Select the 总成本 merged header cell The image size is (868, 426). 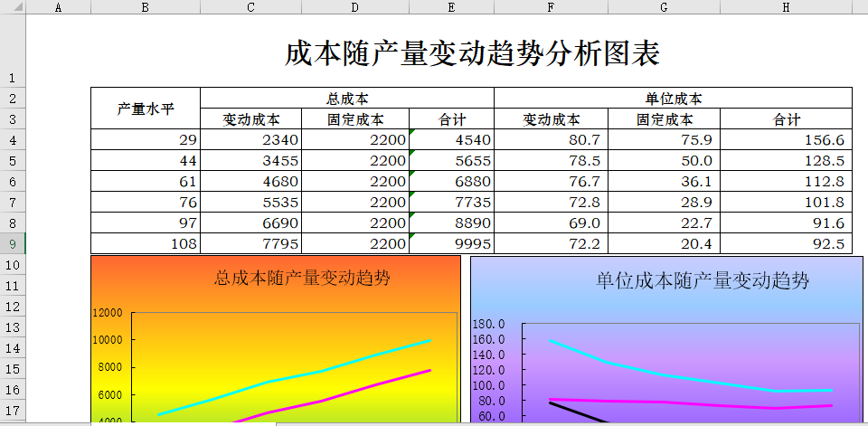tap(346, 98)
